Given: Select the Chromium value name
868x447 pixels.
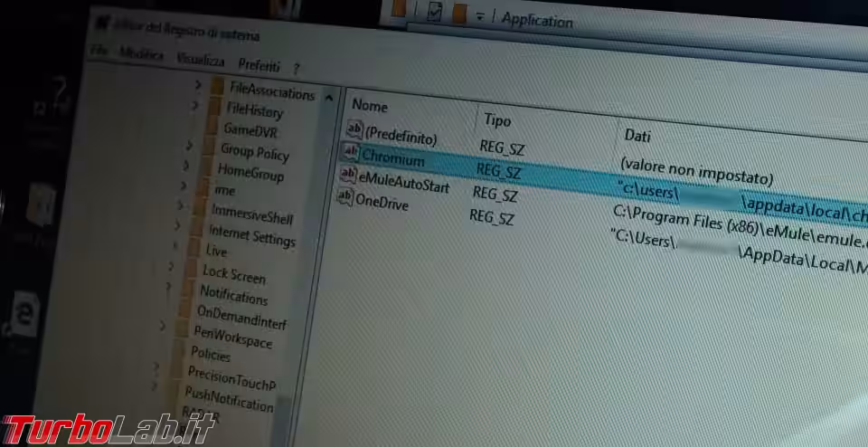Looking at the screenshot, I should [x=392, y=157].
